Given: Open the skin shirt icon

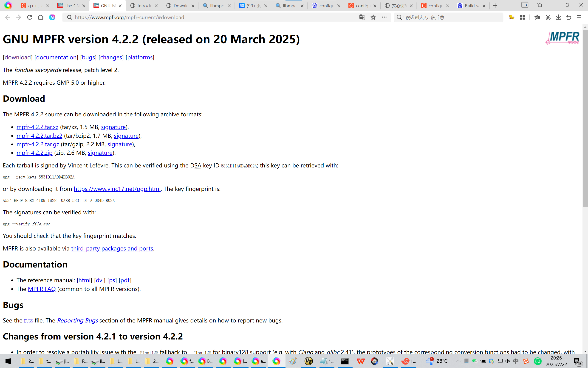Looking at the screenshot, I should (x=540, y=5).
